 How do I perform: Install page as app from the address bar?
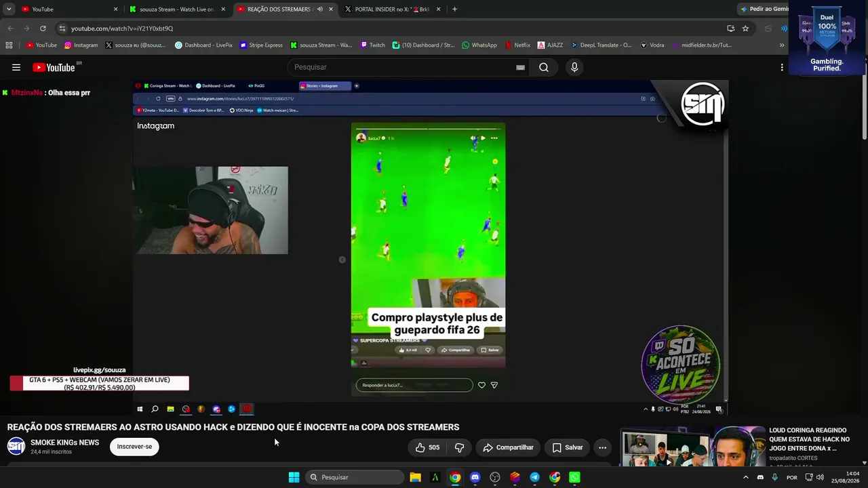coord(730,28)
